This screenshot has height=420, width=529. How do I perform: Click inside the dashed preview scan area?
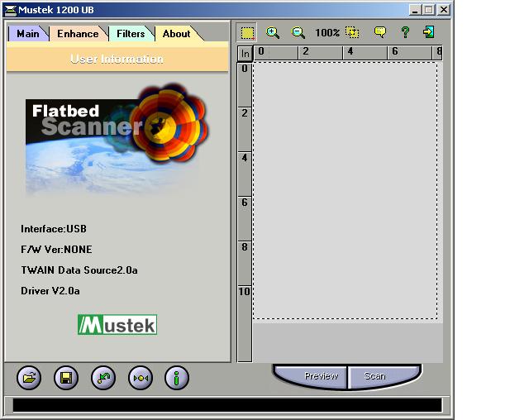(x=346, y=190)
